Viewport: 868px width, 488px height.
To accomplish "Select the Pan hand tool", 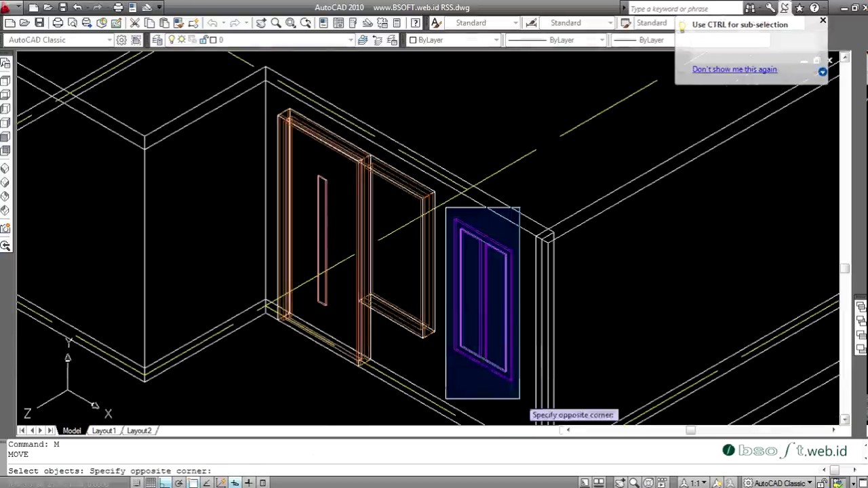I will (261, 23).
